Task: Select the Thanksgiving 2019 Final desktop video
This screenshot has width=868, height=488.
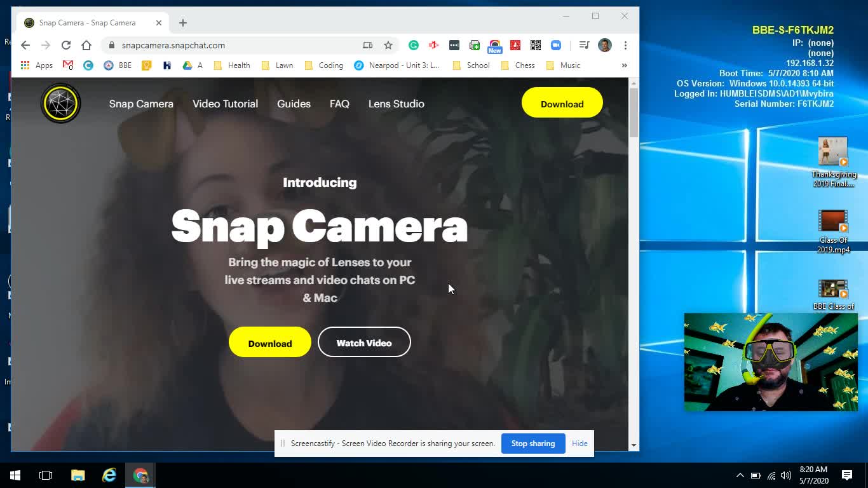Action: [833, 163]
